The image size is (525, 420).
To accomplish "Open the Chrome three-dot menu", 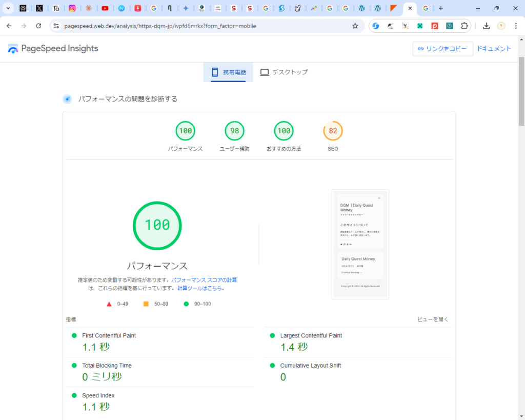I will (x=516, y=26).
